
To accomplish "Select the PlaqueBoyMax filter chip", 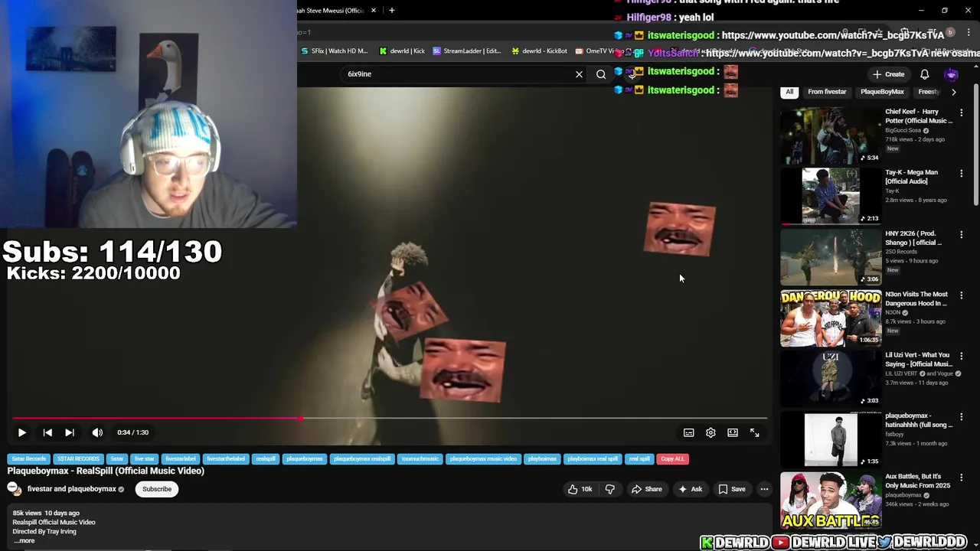I will pos(882,92).
